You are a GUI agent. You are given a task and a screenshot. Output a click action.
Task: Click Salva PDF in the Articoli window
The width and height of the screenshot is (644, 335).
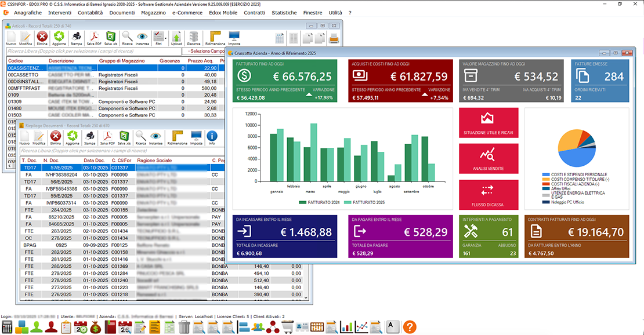94,38
